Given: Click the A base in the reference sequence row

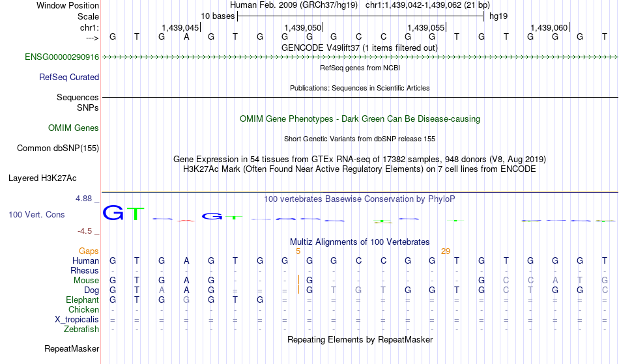Looking at the screenshot, I should [x=186, y=36].
